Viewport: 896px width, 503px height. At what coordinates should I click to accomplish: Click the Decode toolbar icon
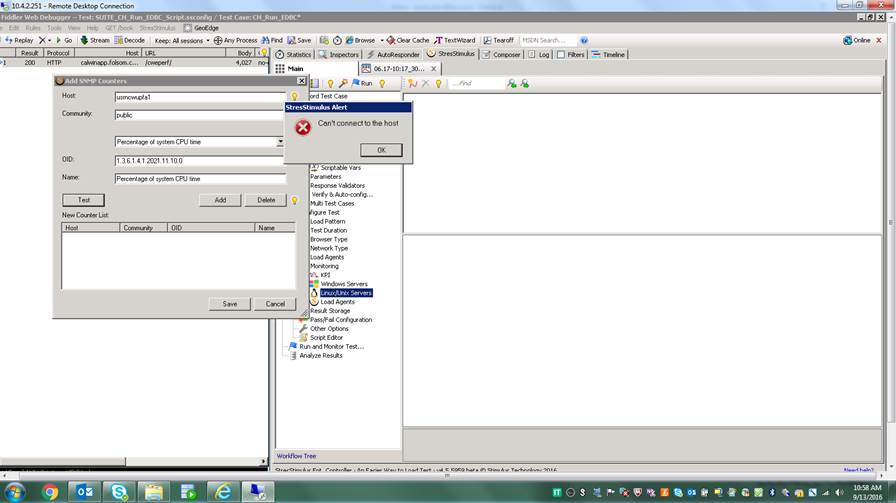pyautogui.click(x=118, y=41)
